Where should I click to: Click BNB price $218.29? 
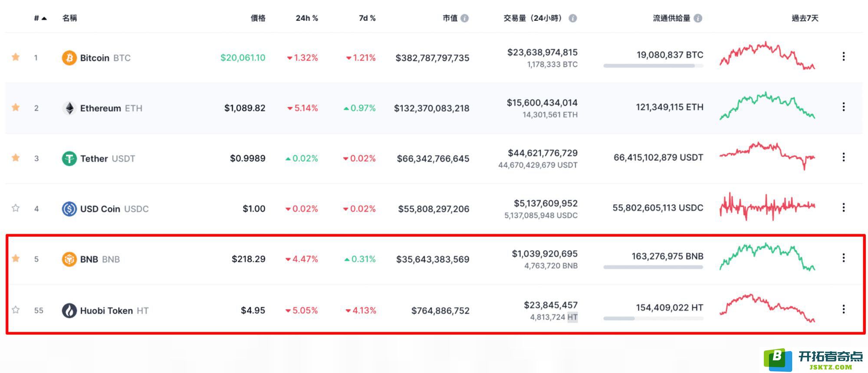tap(248, 259)
